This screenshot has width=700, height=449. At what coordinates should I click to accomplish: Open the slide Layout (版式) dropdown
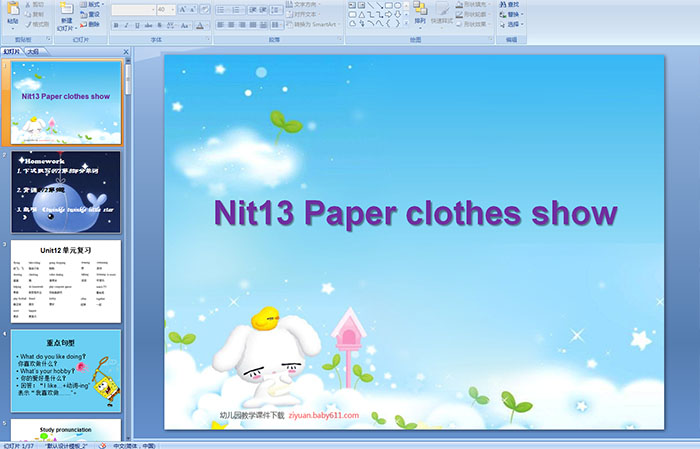pyautogui.click(x=92, y=4)
